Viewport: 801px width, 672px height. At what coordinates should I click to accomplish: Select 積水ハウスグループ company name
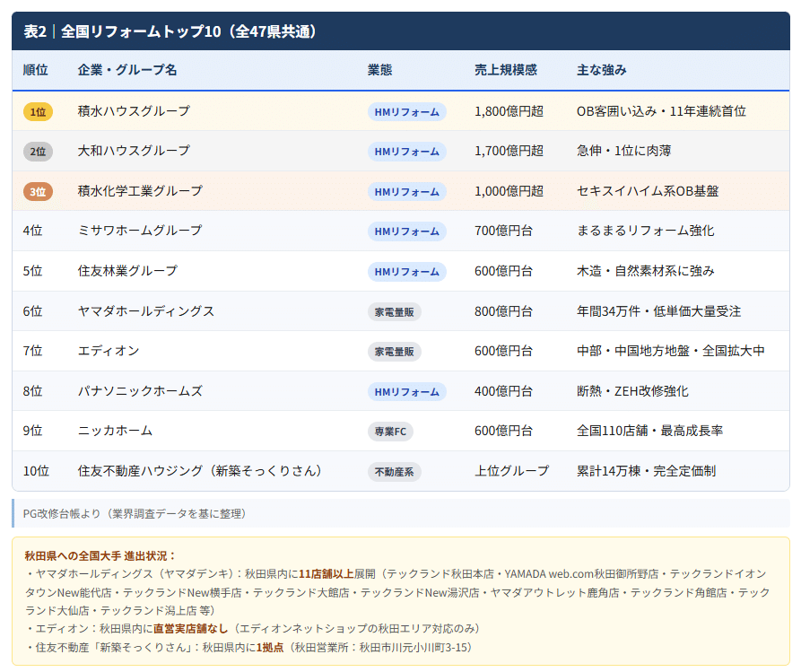[134, 111]
